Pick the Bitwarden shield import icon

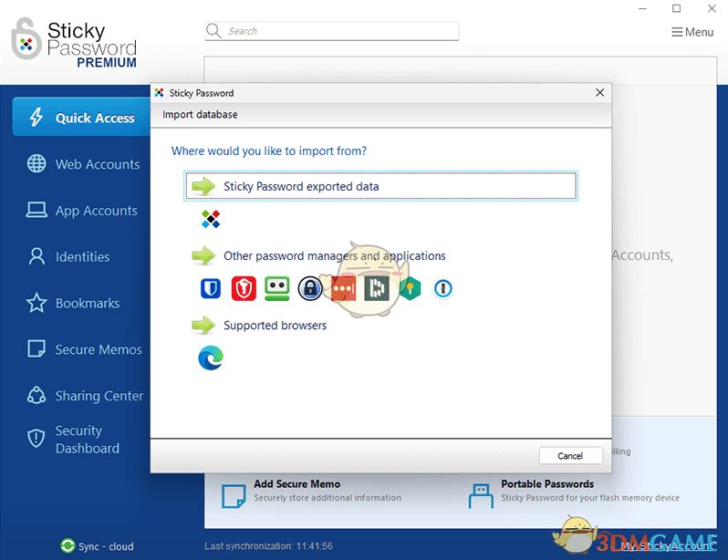pos(211,289)
